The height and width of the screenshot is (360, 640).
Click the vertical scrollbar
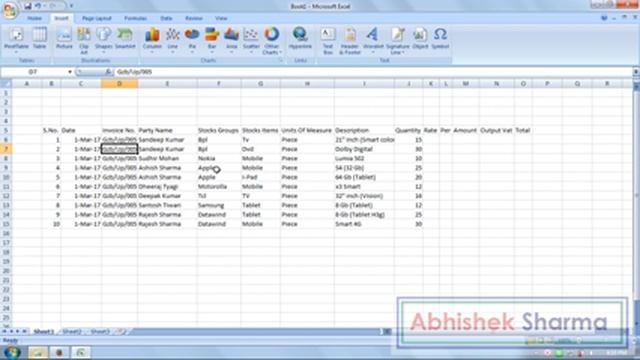point(636,204)
